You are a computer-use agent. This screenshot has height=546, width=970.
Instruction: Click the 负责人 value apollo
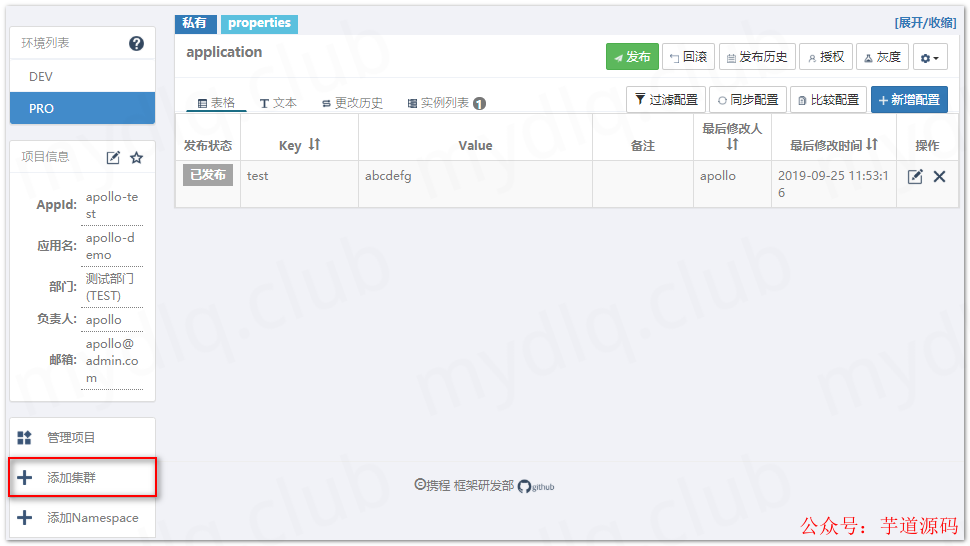point(103,320)
